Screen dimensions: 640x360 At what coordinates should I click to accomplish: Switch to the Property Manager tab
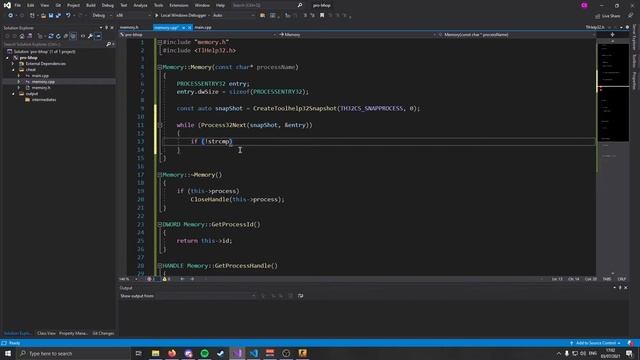(x=73, y=333)
